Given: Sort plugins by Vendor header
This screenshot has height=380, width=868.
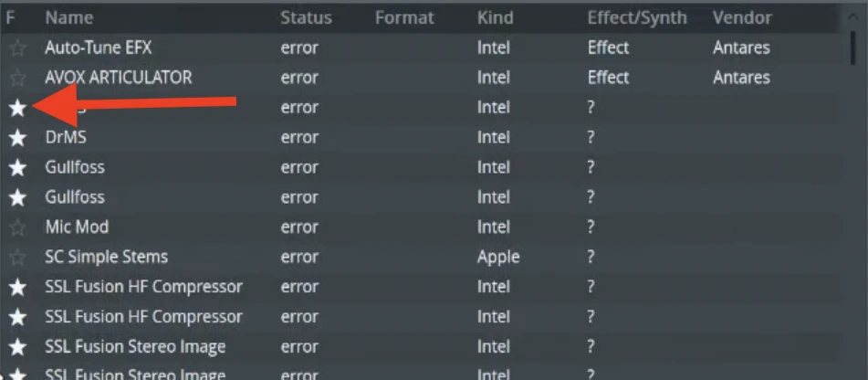Looking at the screenshot, I should point(741,17).
